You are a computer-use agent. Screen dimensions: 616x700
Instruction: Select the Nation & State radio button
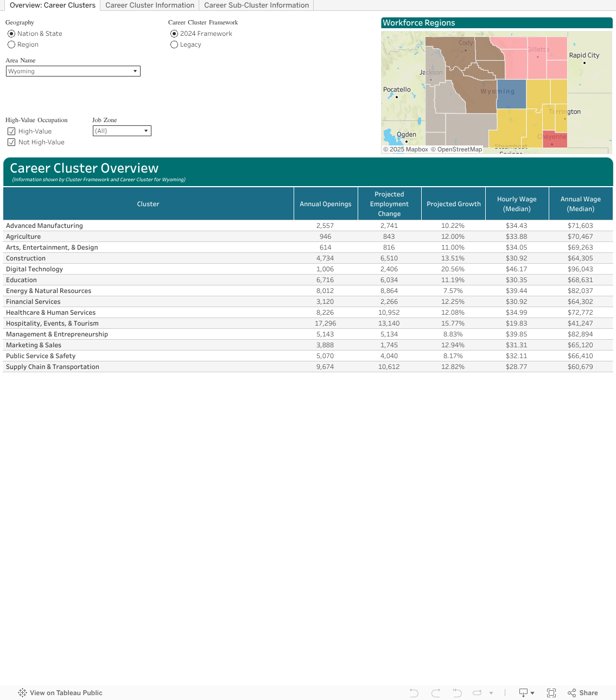pyautogui.click(x=11, y=34)
